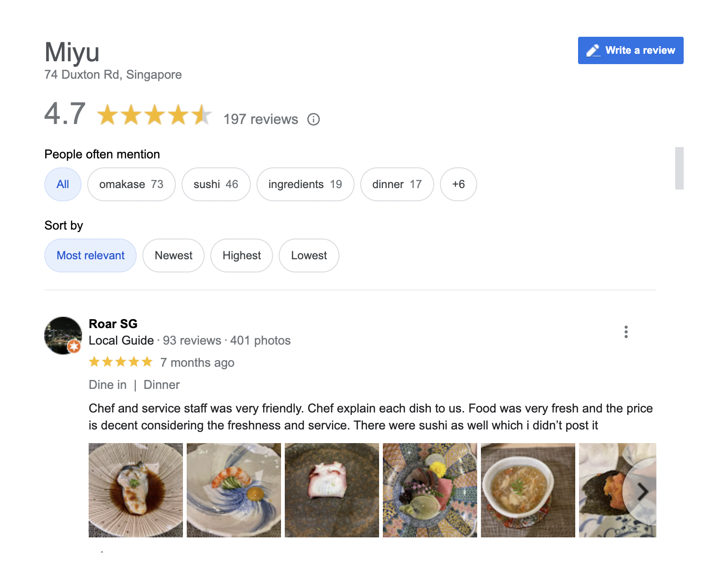Sort reviews by Most relevant
Screen dimensions: 728x585
pyautogui.click(x=91, y=255)
